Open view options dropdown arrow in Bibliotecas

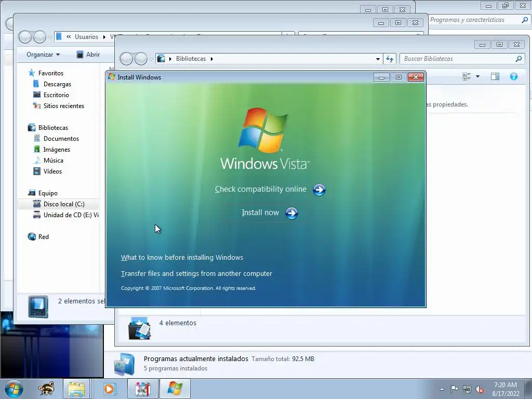tap(478, 76)
